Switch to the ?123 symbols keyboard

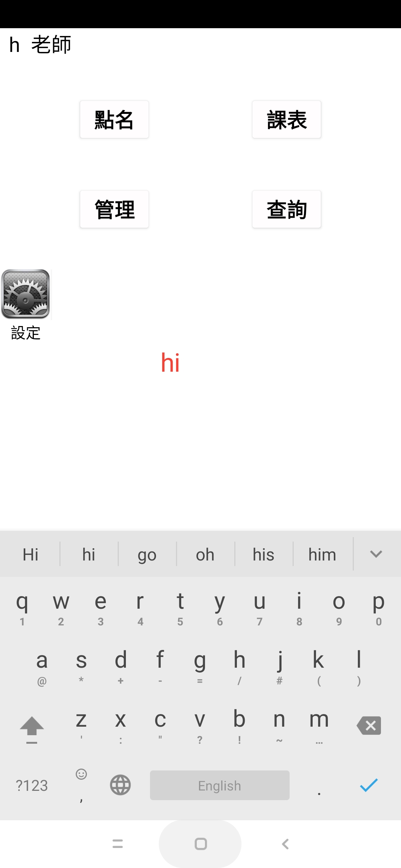[32, 785]
